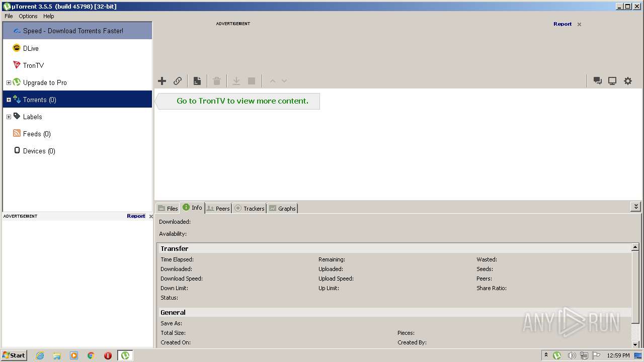Switch to the Trackers tab
The width and height of the screenshot is (644, 362).
click(250, 208)
